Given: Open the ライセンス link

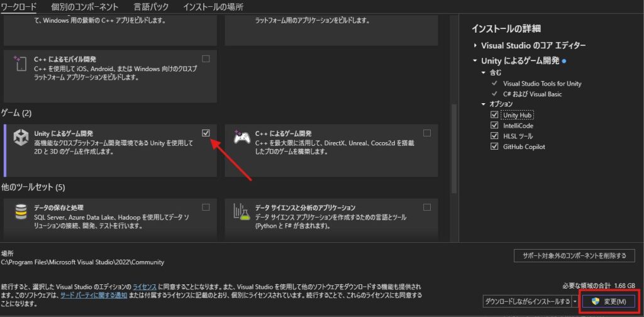Looking at the screenshot, I should pos(144,287).
